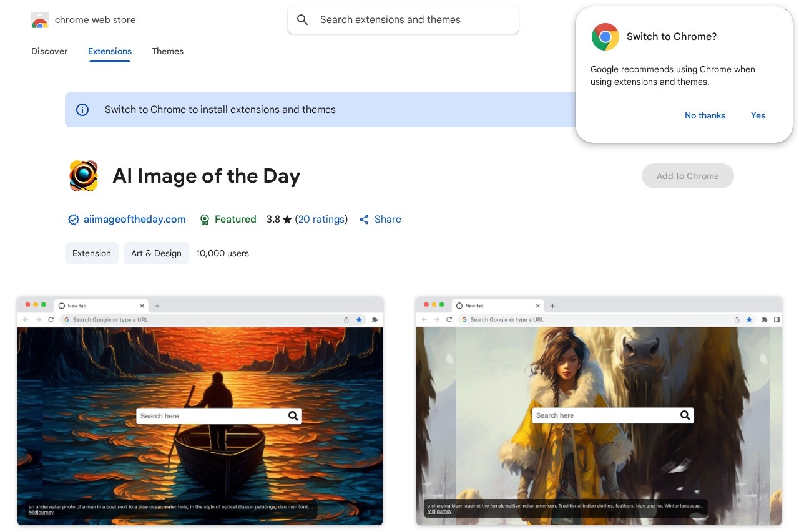Image resolution: width=799 pixels, height=532 pixels.
Task: Switch to the Themes tab
Action: [x=167, y=51]
